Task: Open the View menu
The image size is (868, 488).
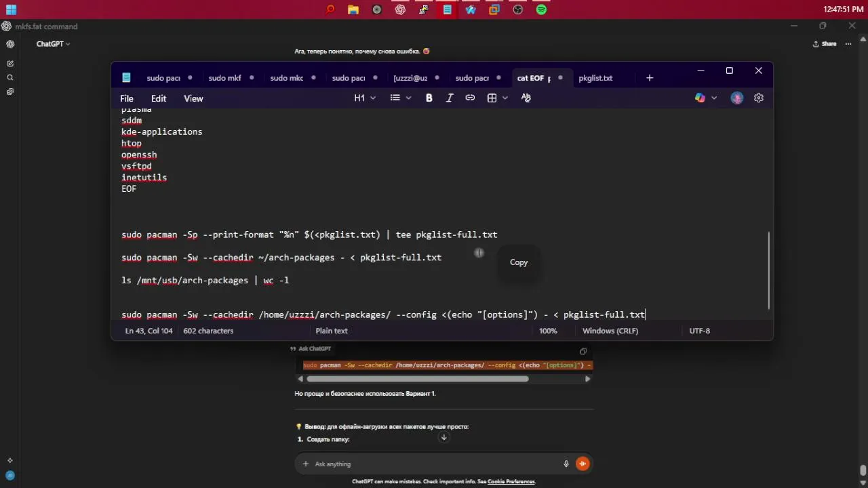Action: 193,98
